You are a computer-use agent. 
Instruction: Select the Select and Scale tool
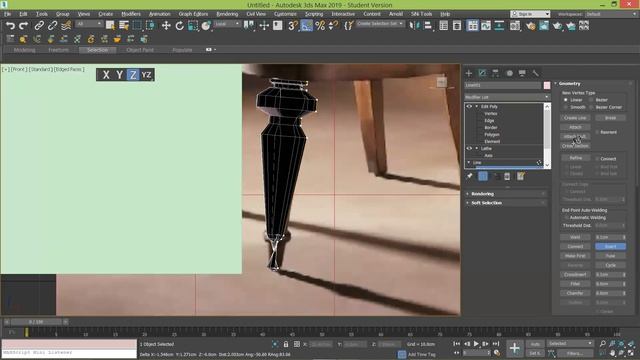pos(193,26)
